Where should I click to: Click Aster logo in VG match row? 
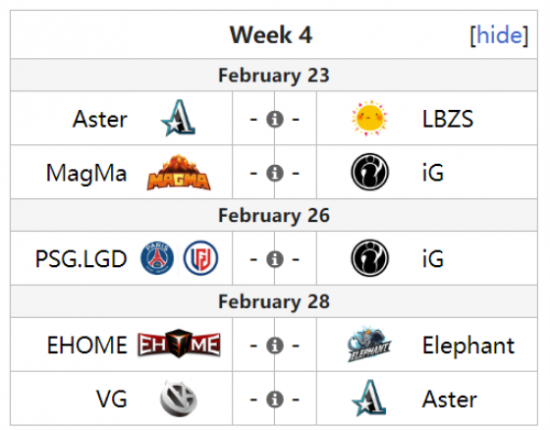(x=369, y=397)
